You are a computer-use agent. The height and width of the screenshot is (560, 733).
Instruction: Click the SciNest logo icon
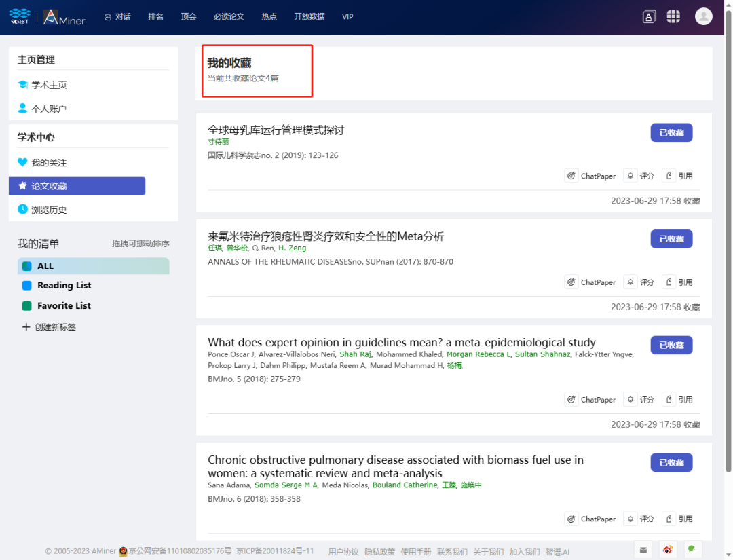point(20,16)
